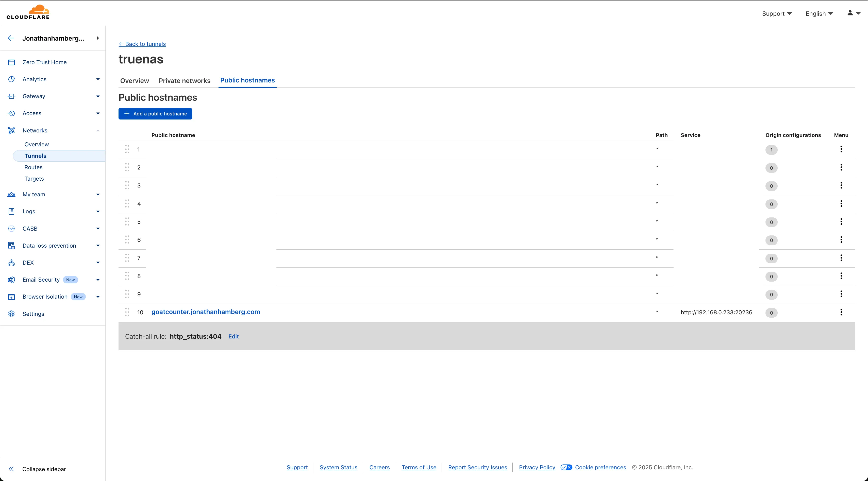Expand the Analytics section arrow

click(x=98, y=79)
